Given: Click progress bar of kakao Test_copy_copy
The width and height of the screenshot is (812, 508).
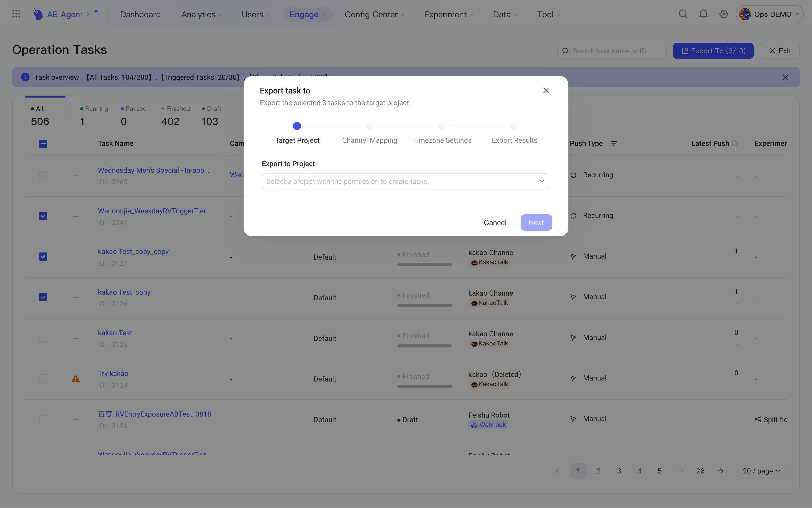Looking at the screenshot, I should coord(425,265).
